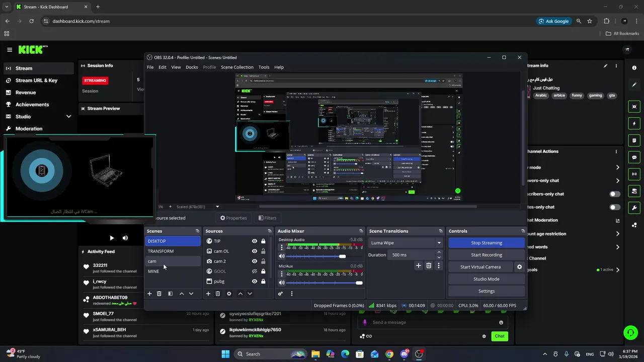
Task: Hide the cam 2 source
Action: point(255,261)
